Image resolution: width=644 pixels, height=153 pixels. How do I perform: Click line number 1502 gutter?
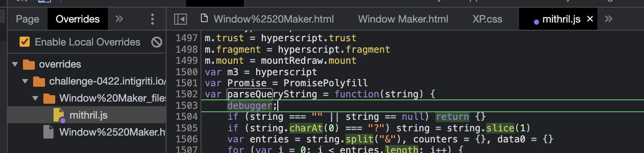click(x=186, y=94)
